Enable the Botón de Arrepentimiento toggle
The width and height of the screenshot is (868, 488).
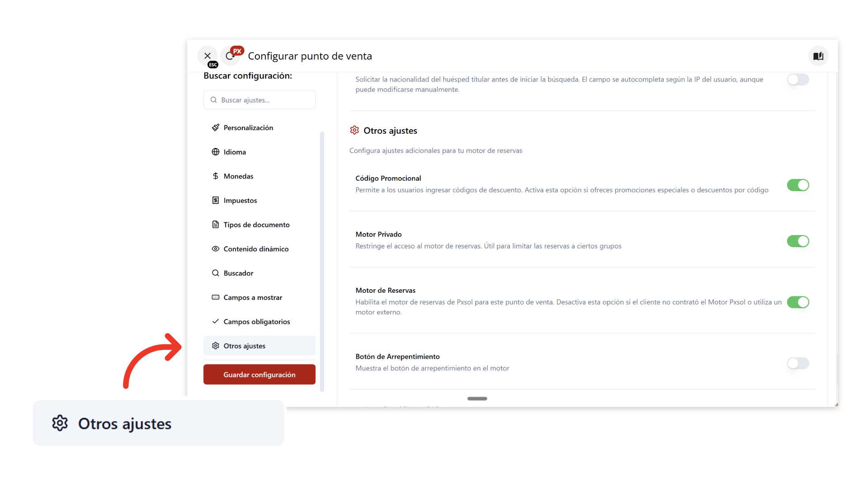click(797, 363)
